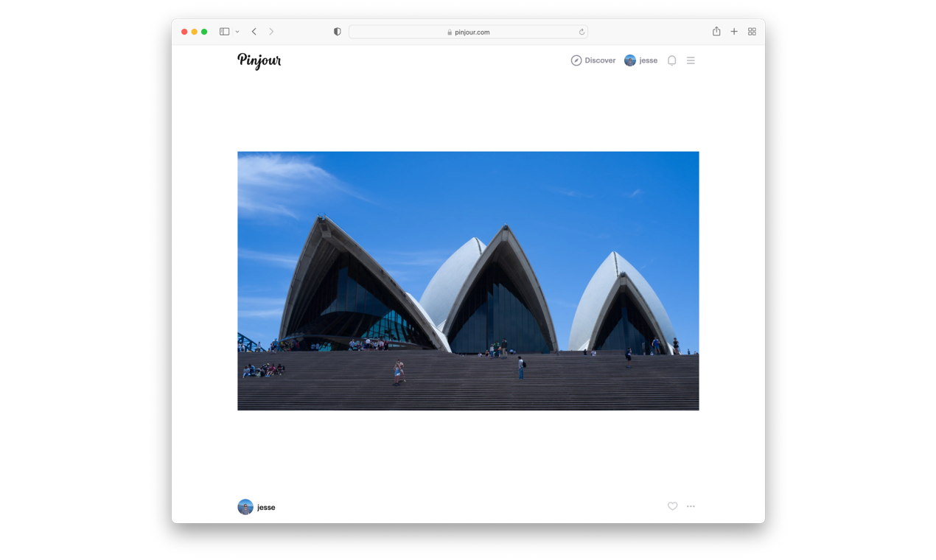Toggle Safari sidebar button
The image size is (936, 560).
click(x=225, y=32)
